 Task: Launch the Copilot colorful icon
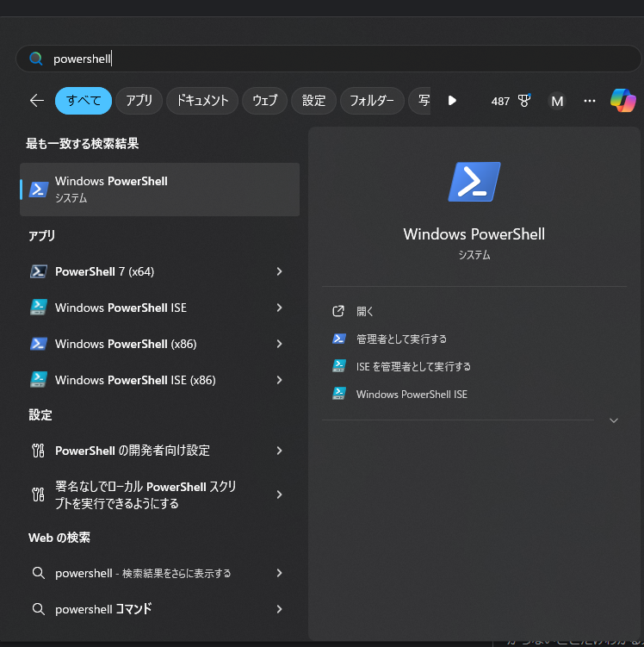coord(623,100)
